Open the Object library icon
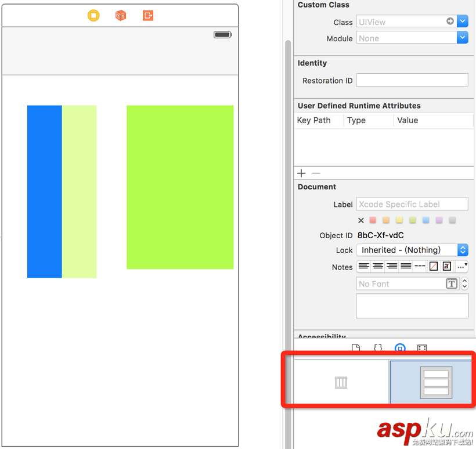Screen dimensions: 476x449 tap(400, 348)
